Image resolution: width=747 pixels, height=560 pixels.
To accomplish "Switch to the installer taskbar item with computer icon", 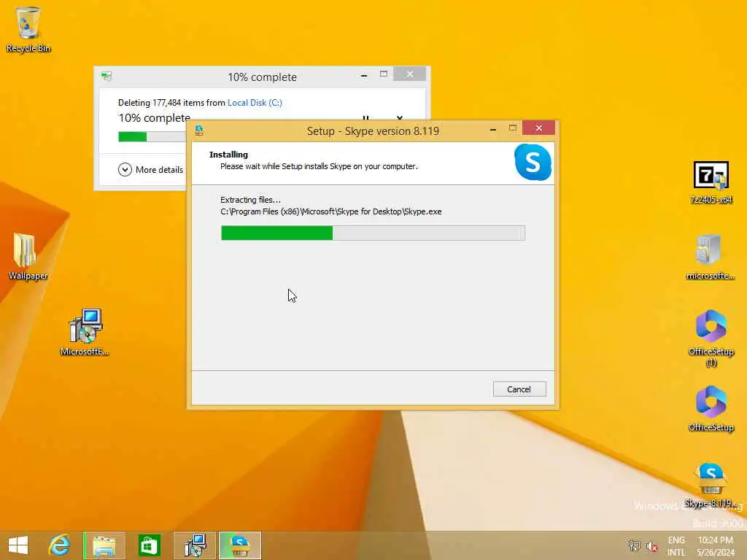I will click(195, 545).
